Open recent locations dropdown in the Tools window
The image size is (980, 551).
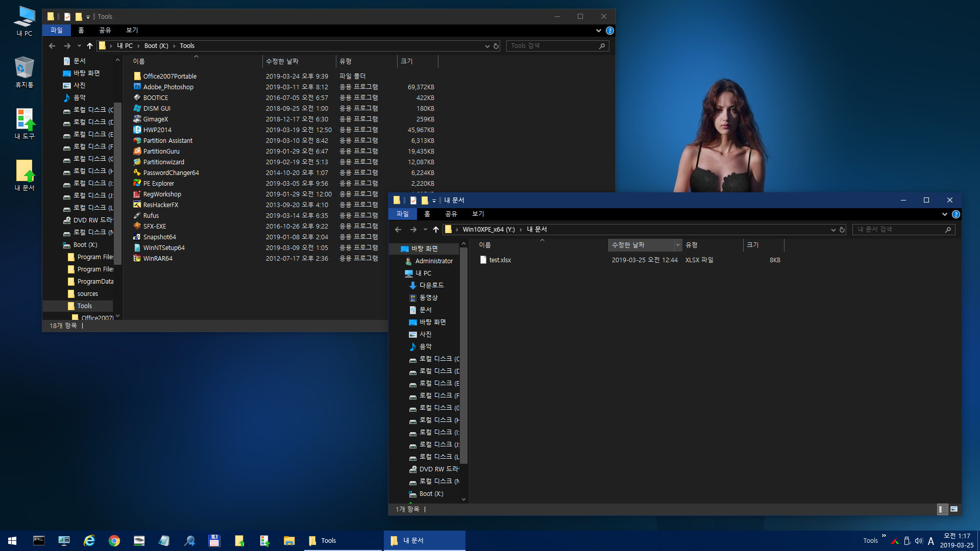pos(79,46)
